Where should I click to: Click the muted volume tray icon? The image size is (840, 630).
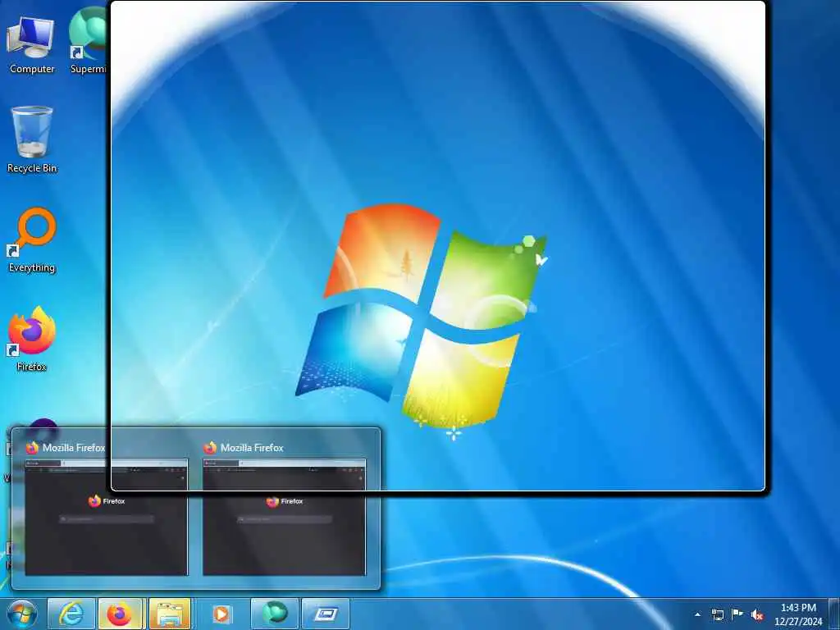pyautogui.click(x=757, y=614)
